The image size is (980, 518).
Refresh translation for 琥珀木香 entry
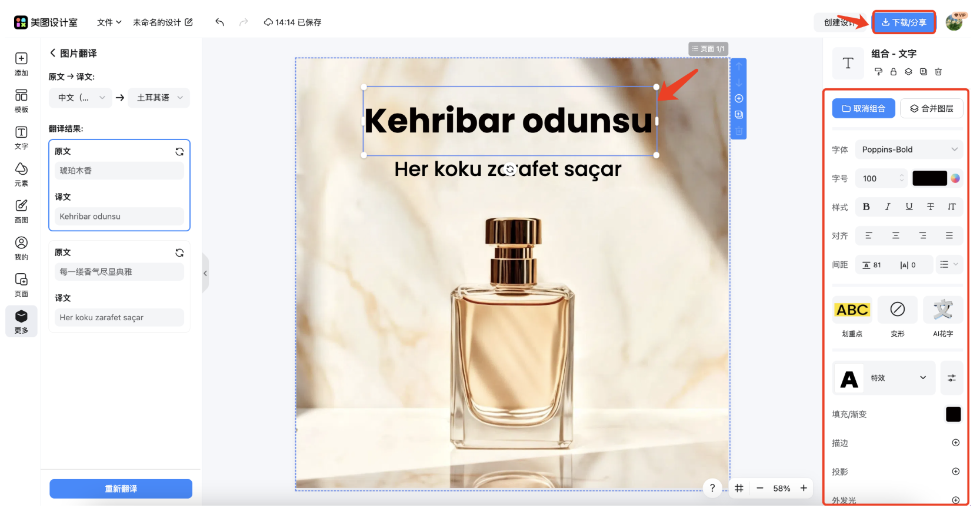179,152
